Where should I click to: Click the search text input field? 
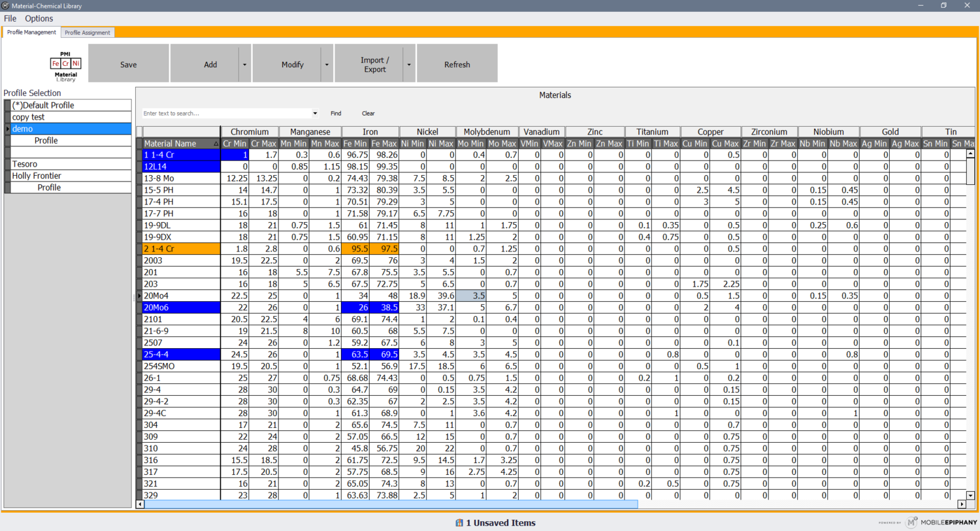click(225, 114)
